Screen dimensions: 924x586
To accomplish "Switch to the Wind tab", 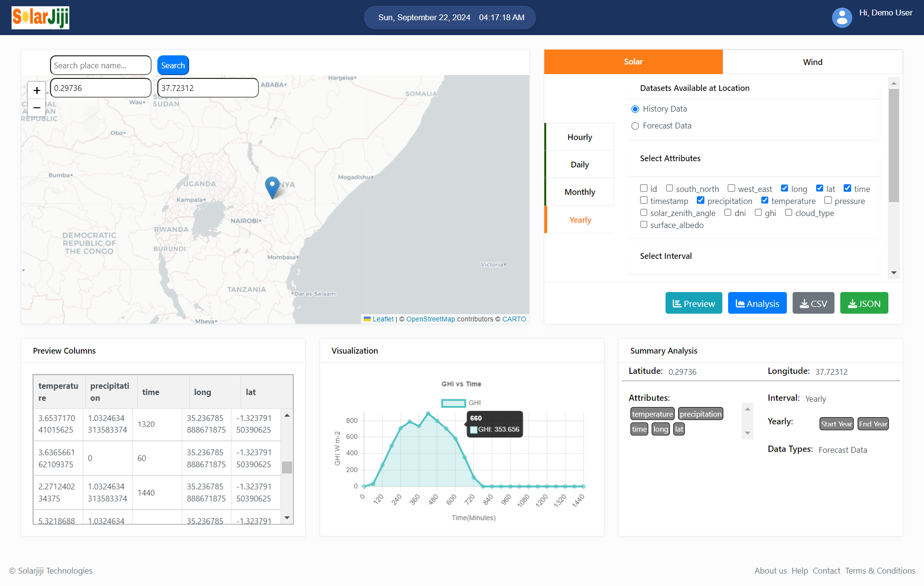I will click(813, 62).
